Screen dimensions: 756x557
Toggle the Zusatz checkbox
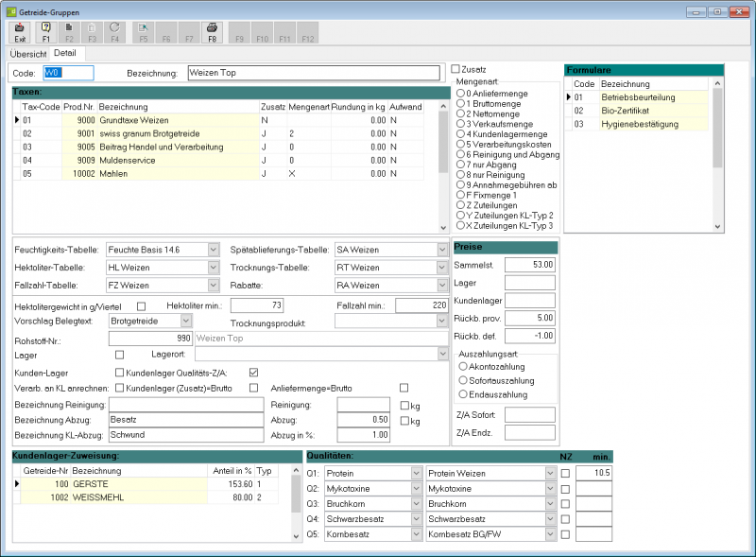pyautogui.click(x=455, y=69)
